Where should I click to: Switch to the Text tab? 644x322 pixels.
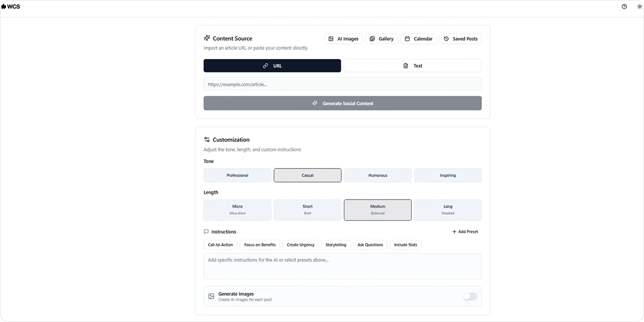pyautogui.click(x=413, y=65)
